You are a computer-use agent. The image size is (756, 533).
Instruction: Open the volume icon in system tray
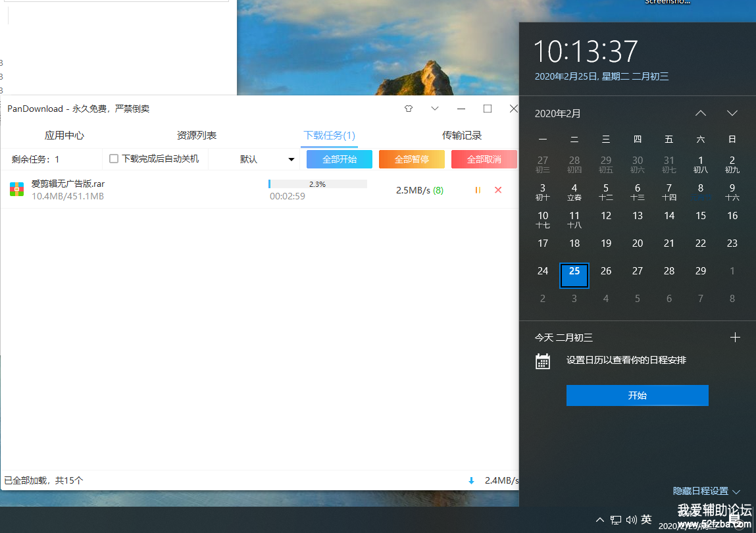pos(632,520)
